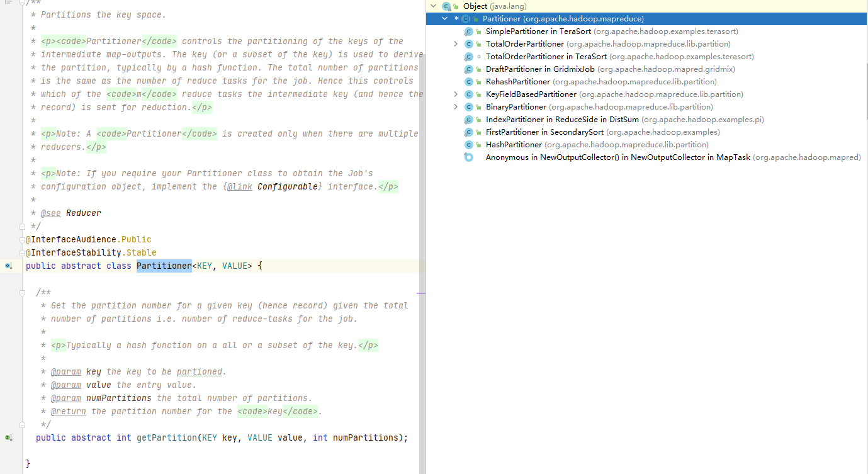This screenshot has height=474, width=868.
Task: Click the class icon of FirstPartitioner in SecondarySort
Action: coord(468,132)
